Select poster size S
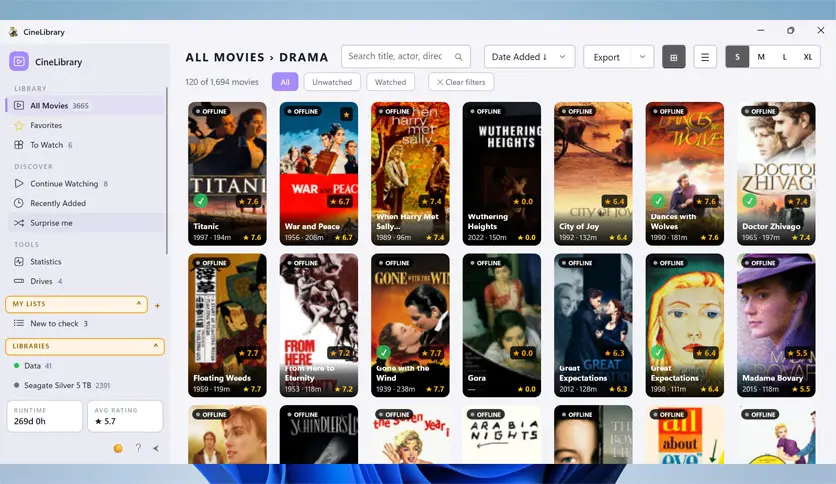836x484 pixels. click(737, 57)
